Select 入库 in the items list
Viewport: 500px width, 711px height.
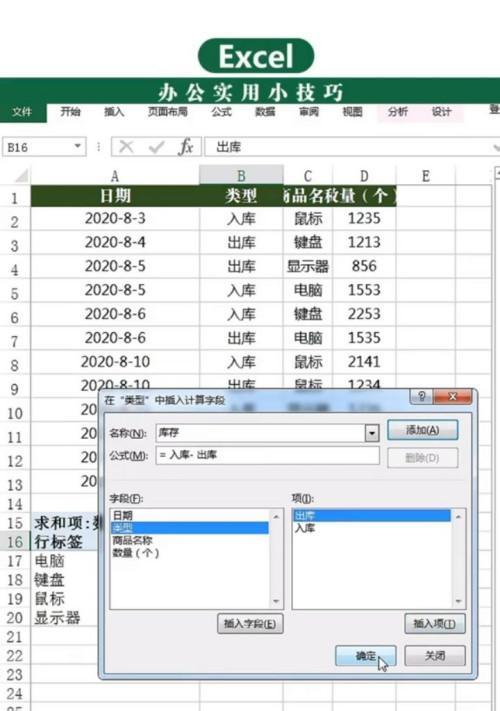tap(372, 528)
